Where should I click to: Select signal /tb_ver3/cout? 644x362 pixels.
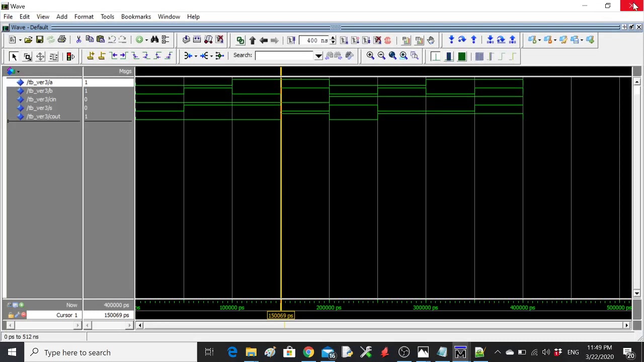43,116
